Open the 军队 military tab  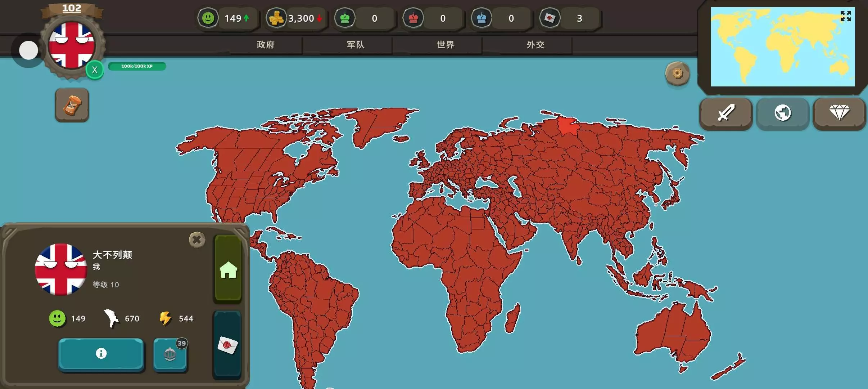pos(356,45)
